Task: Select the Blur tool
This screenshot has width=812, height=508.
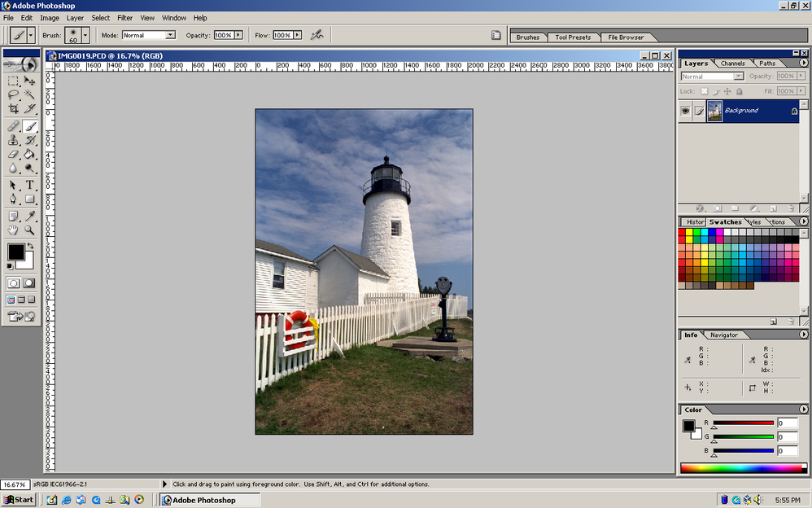Action: (14, 168)
